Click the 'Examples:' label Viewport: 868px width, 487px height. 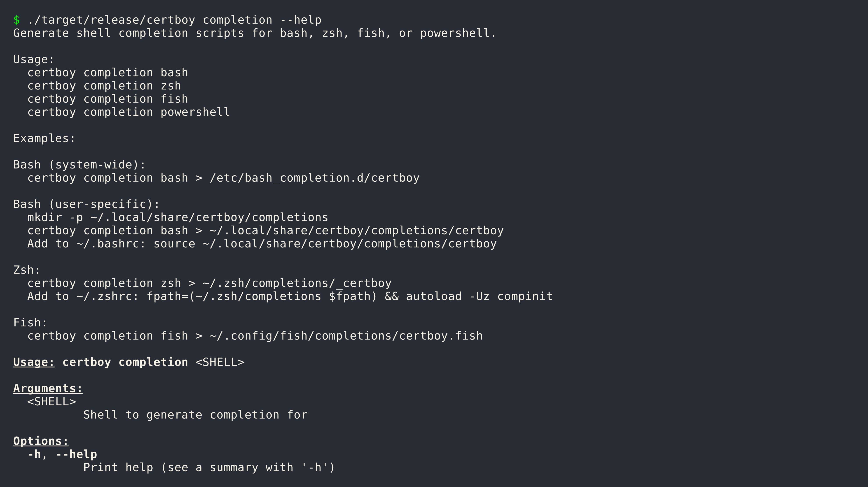(44, 139)
